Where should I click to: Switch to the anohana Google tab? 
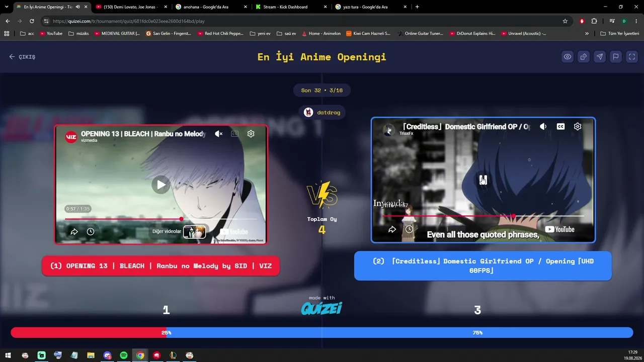(211, 7)
